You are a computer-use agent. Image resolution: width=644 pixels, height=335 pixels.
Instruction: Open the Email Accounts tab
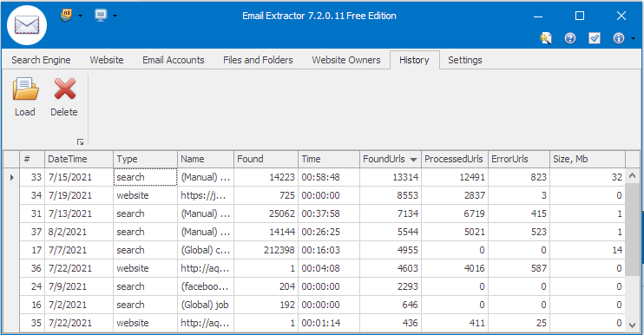[174, 60]
